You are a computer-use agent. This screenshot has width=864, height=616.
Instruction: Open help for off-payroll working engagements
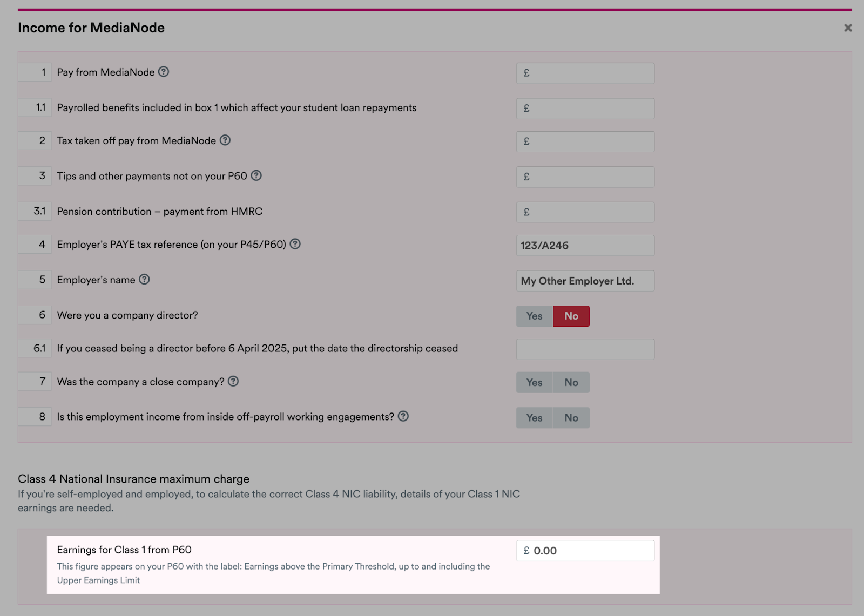403,416
